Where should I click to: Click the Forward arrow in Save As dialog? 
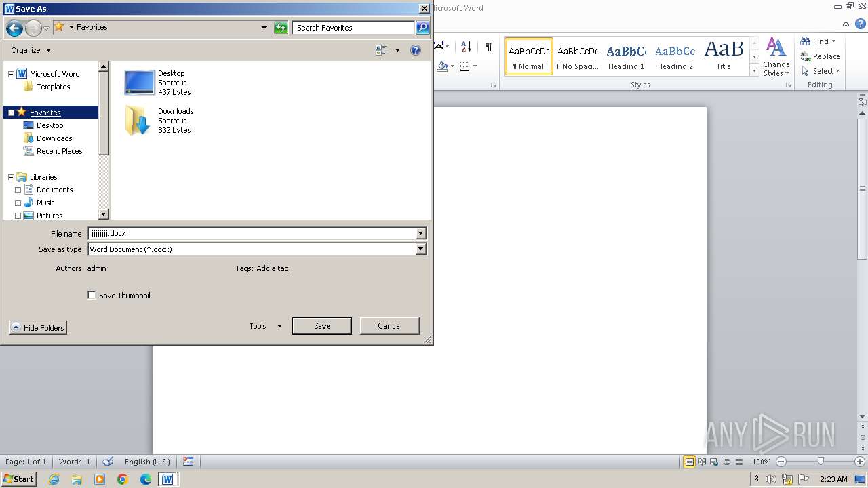[x=33, y=28]
